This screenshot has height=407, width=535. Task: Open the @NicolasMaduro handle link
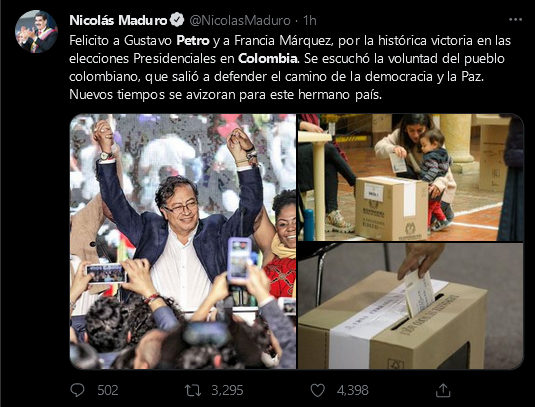pos(240,20)
